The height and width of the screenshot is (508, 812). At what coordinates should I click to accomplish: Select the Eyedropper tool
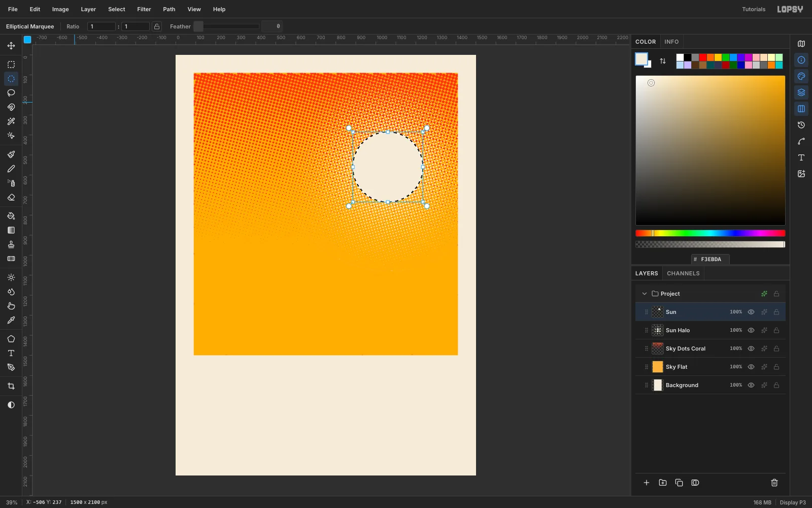(x=11, y=320)
